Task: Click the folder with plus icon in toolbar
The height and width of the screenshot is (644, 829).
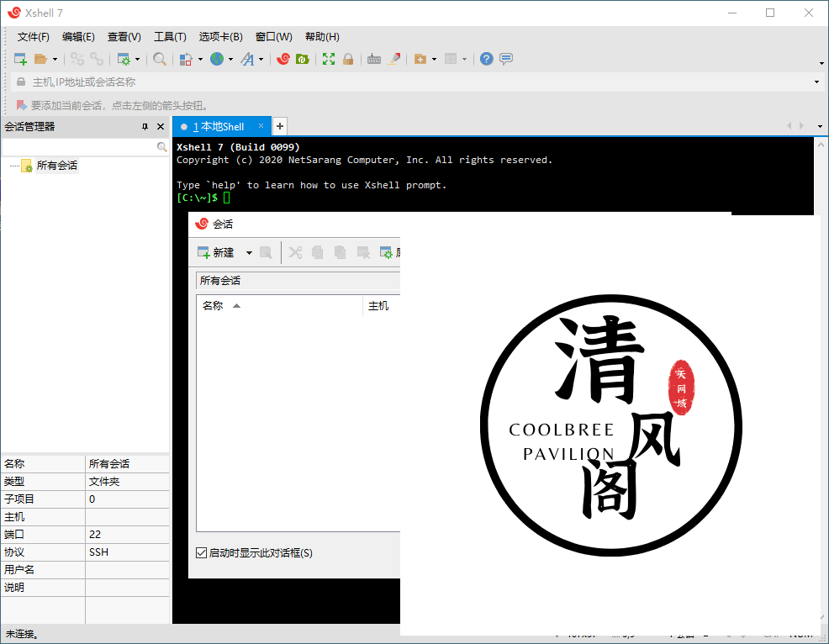Action: tap(420, 59)
